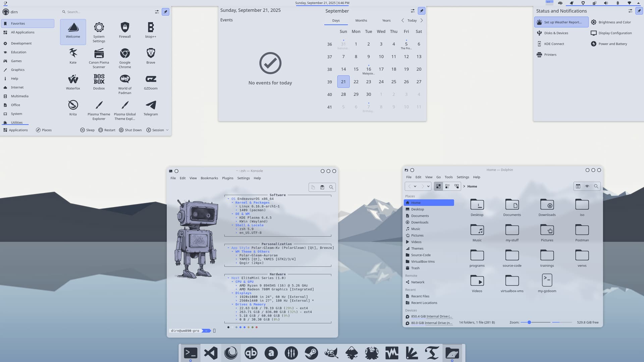Toggle the pin on the calendar popup
Screen dimensions: 644x362
coord(422,11)
